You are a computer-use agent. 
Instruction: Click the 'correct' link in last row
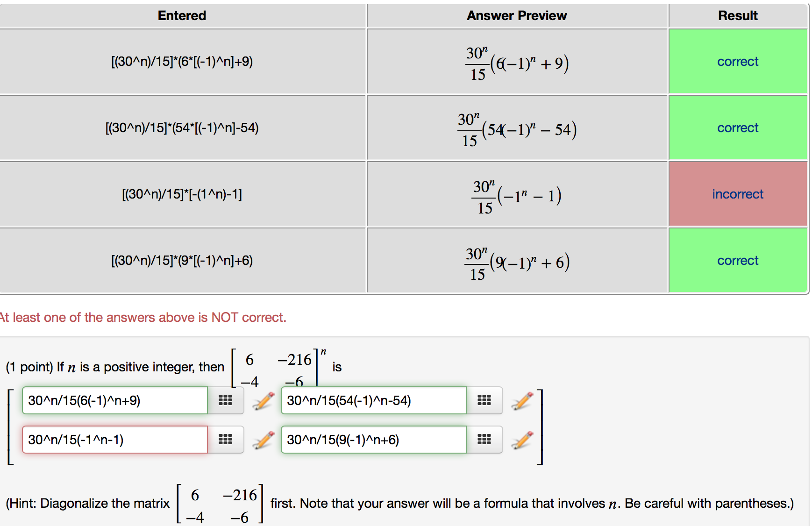(x=738, y=260)
